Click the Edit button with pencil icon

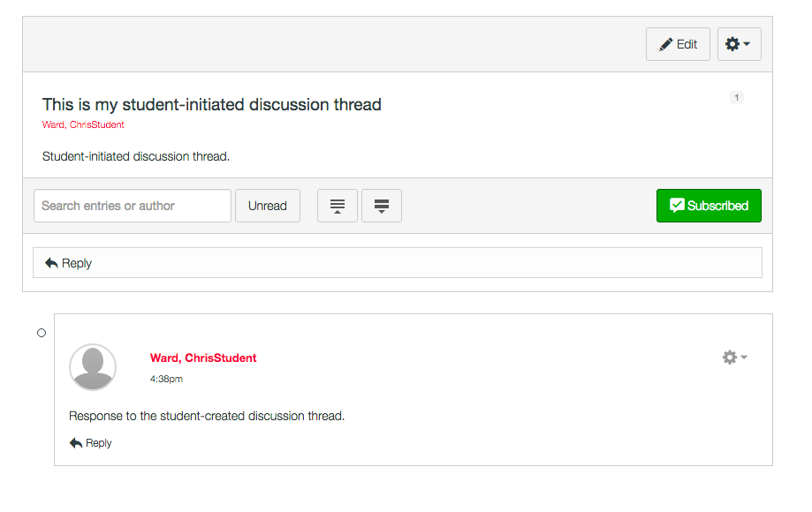[678, 44]
